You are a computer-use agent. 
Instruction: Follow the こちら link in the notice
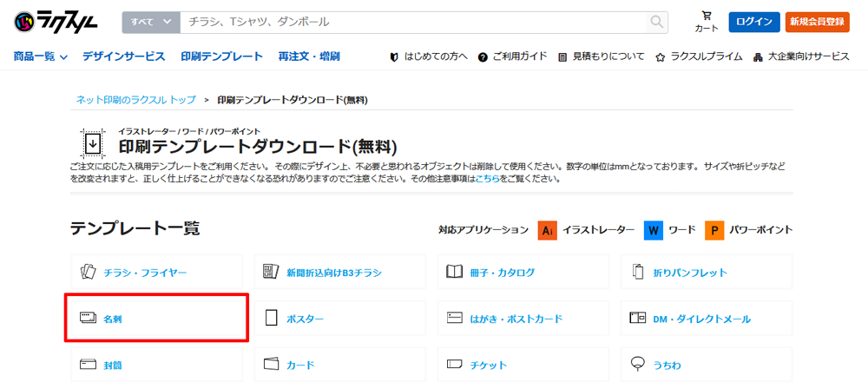tap(486, 179)
